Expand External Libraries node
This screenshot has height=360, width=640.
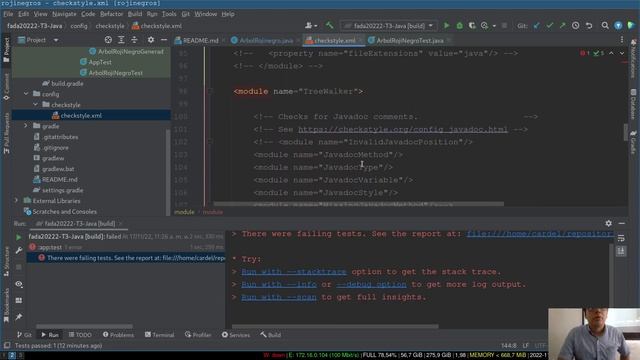pyautogui.click(x=16, y=200)
